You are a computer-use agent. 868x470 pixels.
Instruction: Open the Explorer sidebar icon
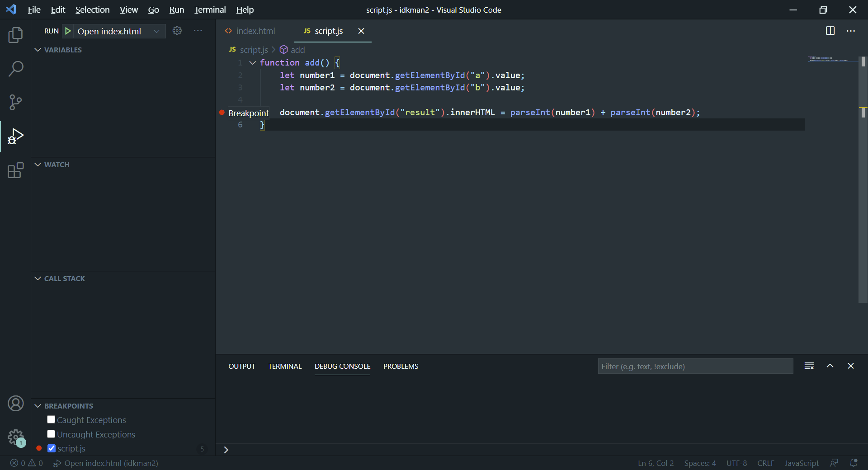tap(15, 35)
